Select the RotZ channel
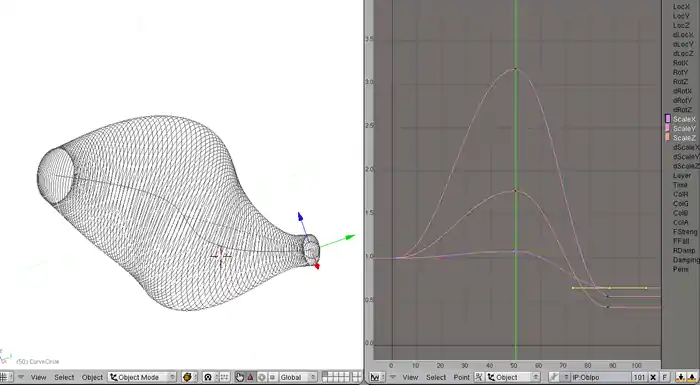This screenshot has height=385, width=700. 680,82
